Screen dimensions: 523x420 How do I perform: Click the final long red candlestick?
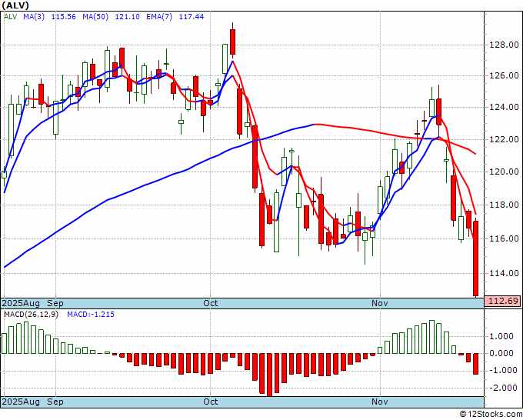click(476, 258)
